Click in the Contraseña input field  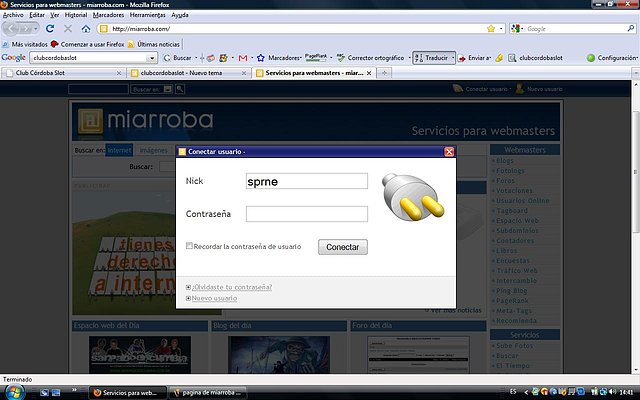point(307,214)
